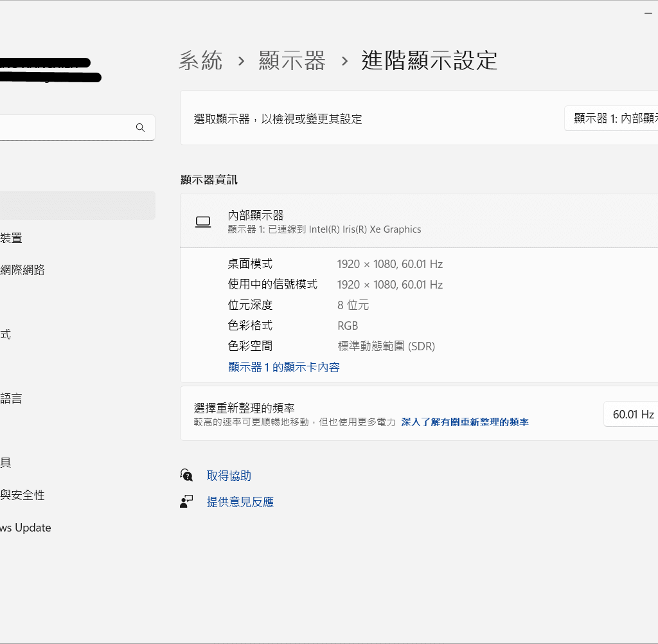Focus the settings search input field
The height and width of the screenshot is (644, 658).
click(x=64, y=128)
